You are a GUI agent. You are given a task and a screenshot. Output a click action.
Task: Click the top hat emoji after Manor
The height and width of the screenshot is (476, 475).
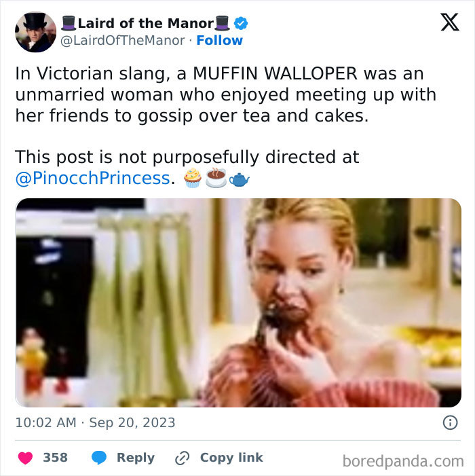coord(222,23)
